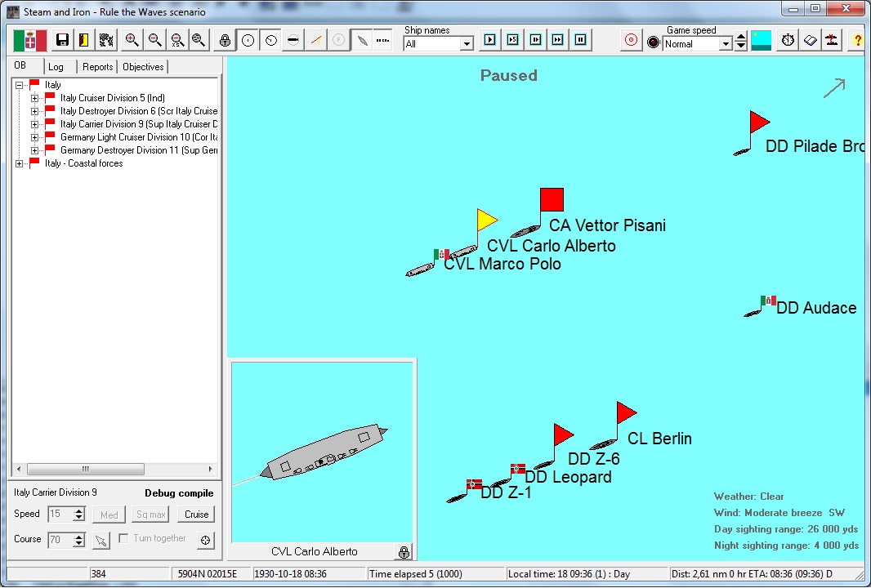Click the Italian flag nation button

pos(31,40)
